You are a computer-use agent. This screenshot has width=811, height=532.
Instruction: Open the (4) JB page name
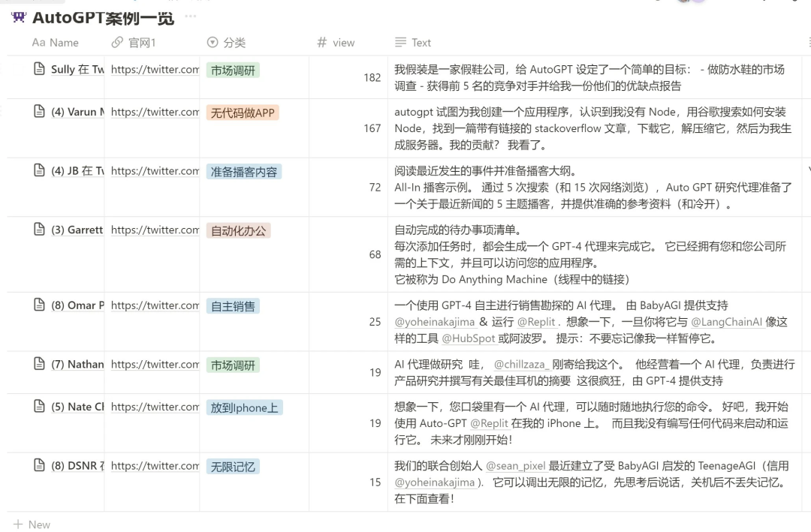(x=77, y=170)
